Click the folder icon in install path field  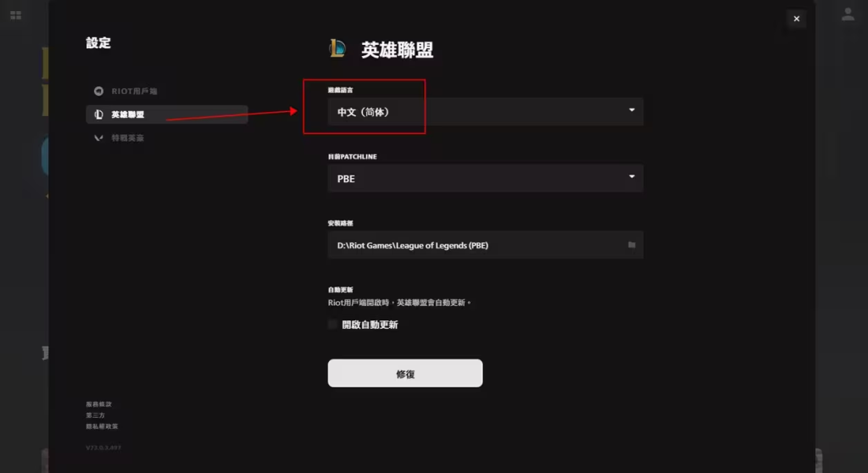(632, 245)
